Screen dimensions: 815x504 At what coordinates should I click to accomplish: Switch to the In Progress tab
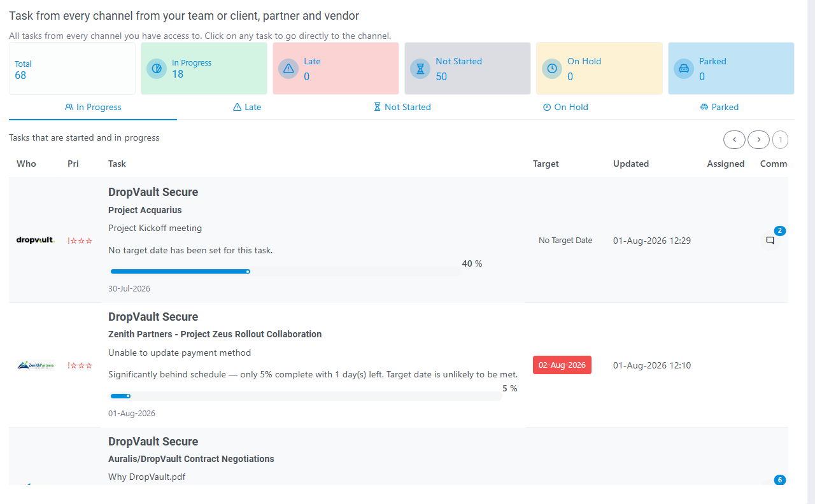(93, 107)
